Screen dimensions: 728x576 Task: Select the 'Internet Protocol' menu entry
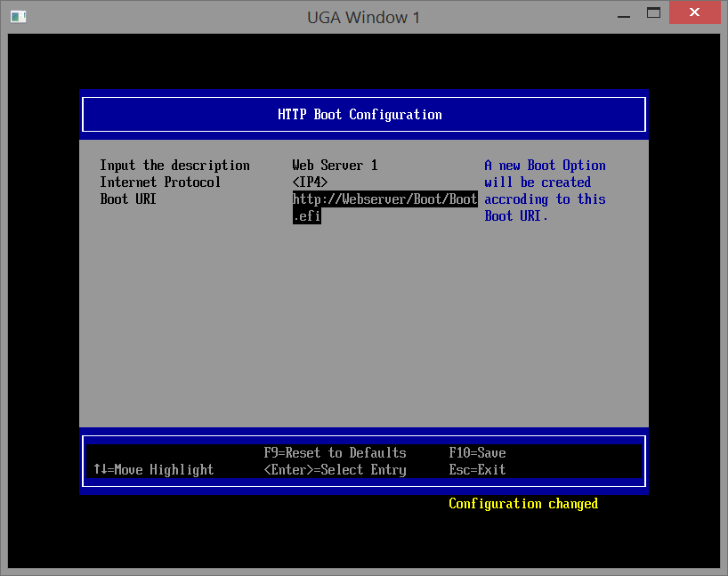pos(160,183)
